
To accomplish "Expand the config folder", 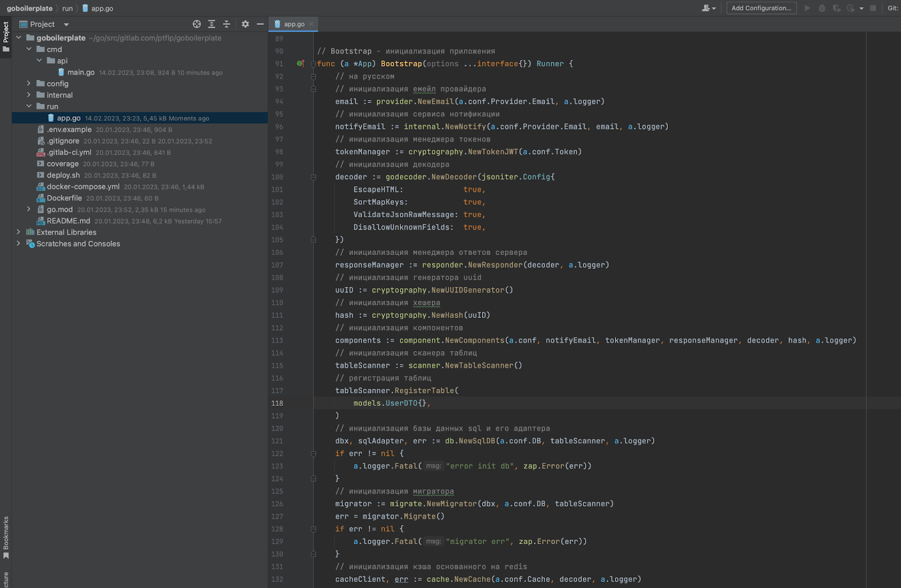I will point(29,83).
